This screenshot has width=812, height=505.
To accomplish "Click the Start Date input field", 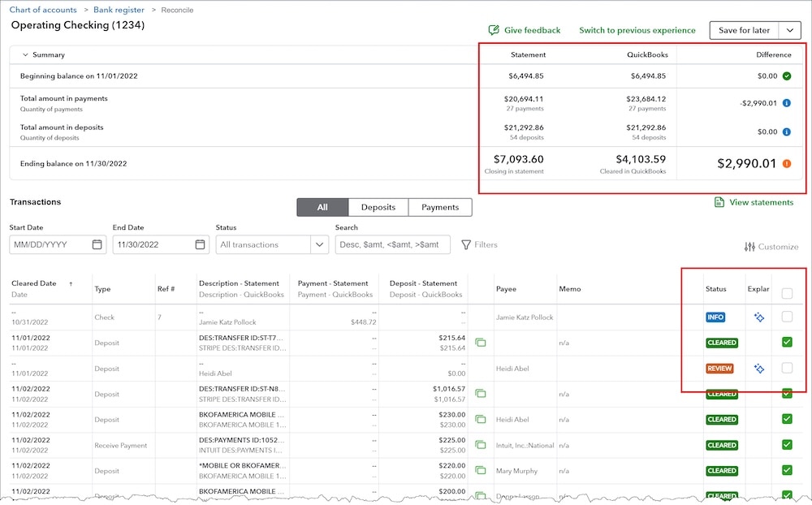I will click(58, 244).
